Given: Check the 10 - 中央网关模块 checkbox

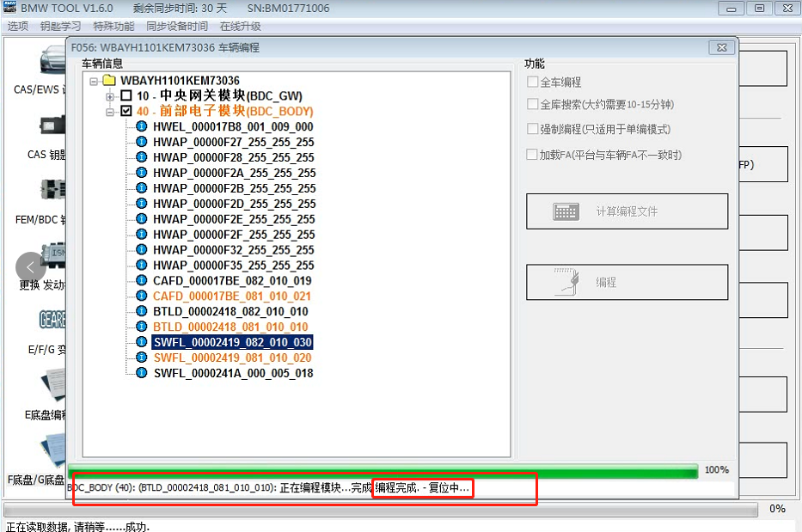Looking at the screenshot, I should pos(126,95).
